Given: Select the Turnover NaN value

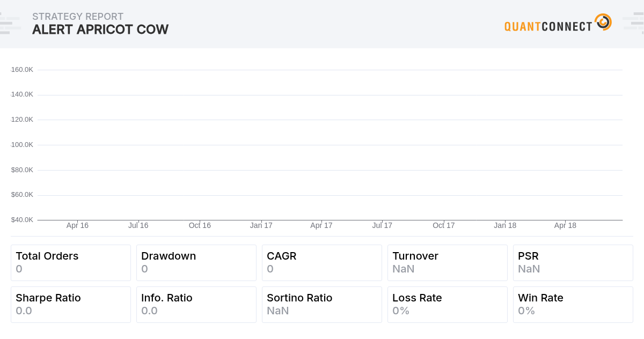Looking at the screenshot, I should [x=404, y=269].
